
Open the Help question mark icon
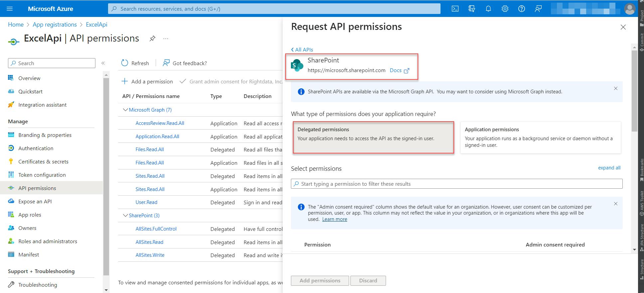[521, 9]
